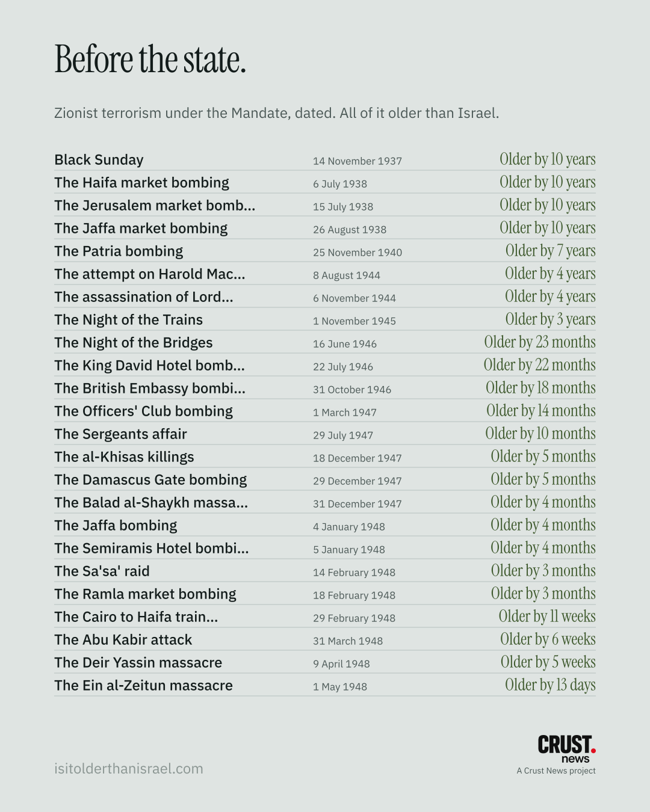This screenshot has width=650, height=812.
Task: Select the Black Sunday entry
Action: (x=325, y=159)
